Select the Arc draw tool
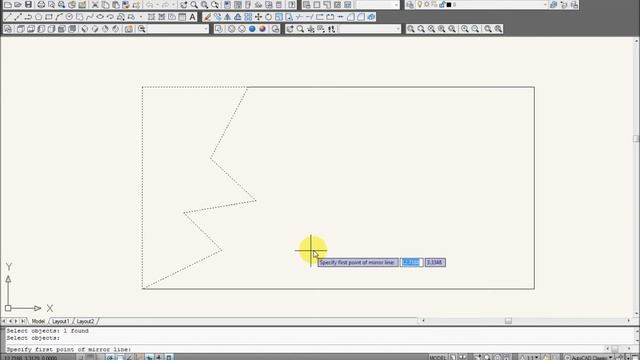The height and width of the screenshot is (360, 640). [59, 17]
